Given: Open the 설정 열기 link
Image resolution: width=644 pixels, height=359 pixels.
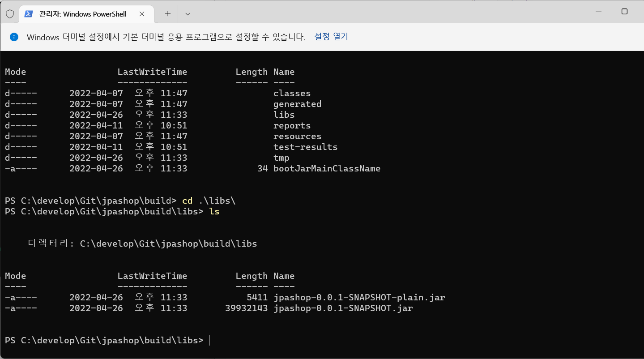Looking at the screenshot, I should (331, 37).
